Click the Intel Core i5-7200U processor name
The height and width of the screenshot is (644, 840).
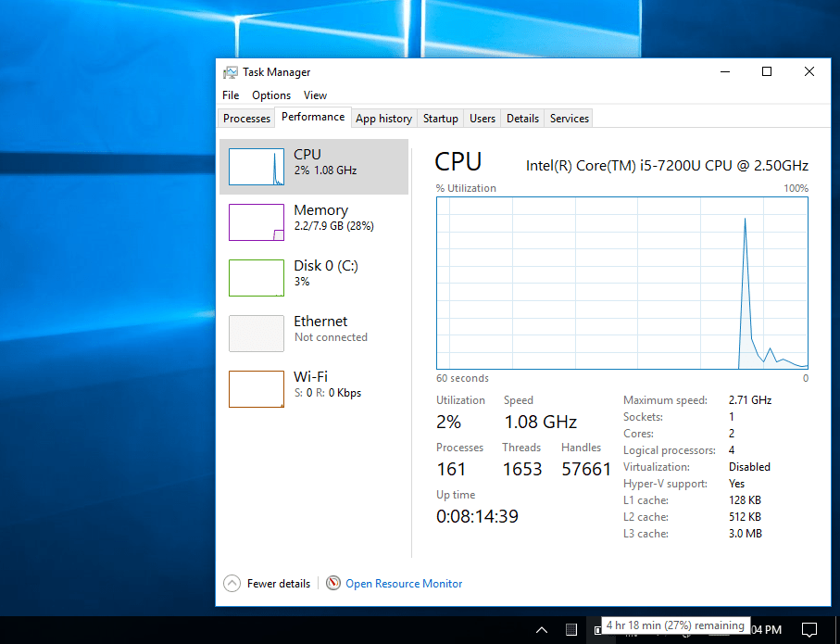coord(667,166)
